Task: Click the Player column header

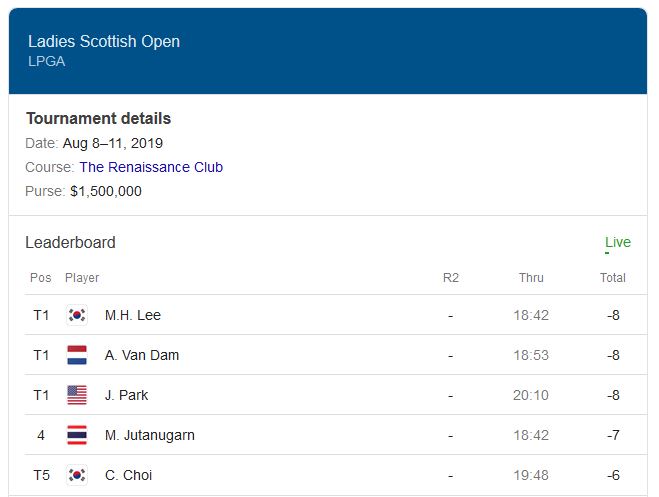Action: (82, 278)
